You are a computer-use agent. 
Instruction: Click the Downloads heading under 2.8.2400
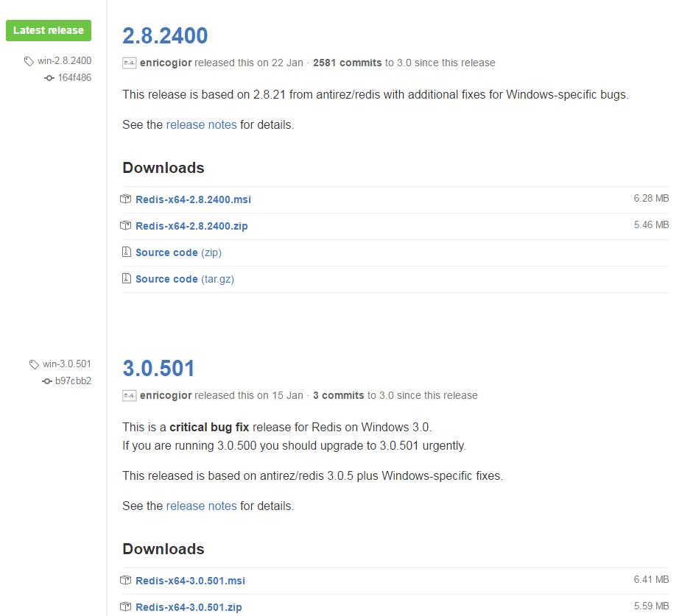(163, 168)
